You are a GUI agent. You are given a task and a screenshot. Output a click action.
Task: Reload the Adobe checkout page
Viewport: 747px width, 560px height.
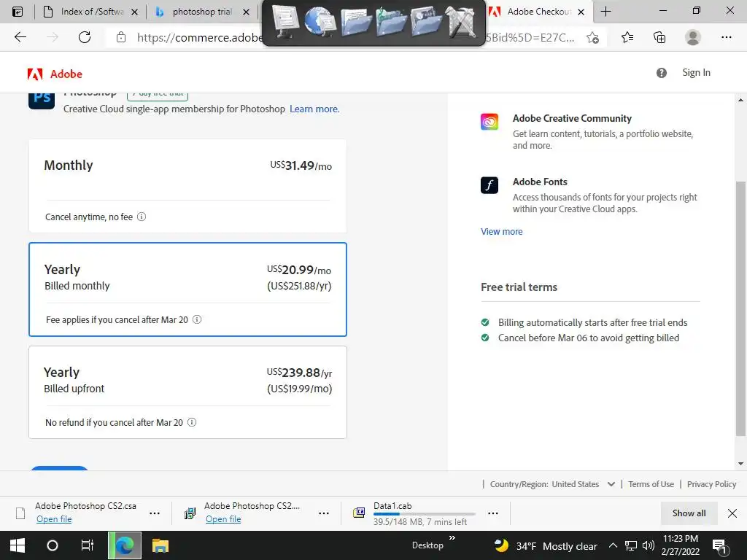85,37
